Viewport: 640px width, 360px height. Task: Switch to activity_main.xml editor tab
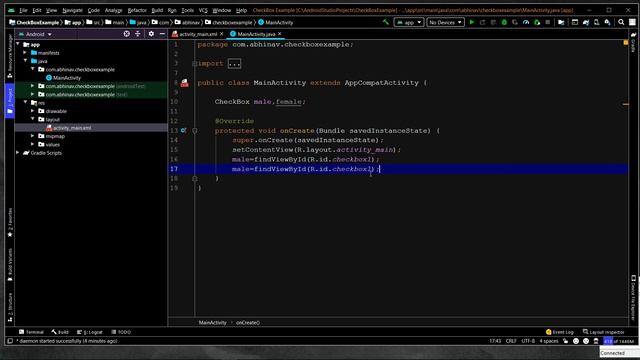(198, 34)
